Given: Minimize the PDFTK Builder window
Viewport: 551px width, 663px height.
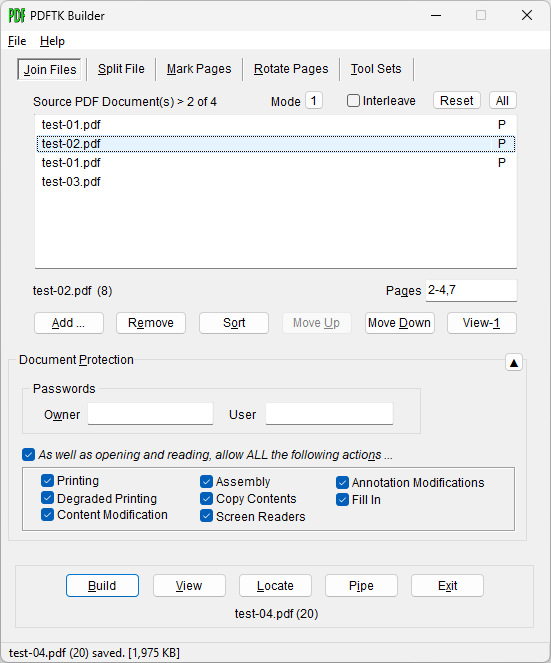Looking at the screenshot, I should point(436,16).
